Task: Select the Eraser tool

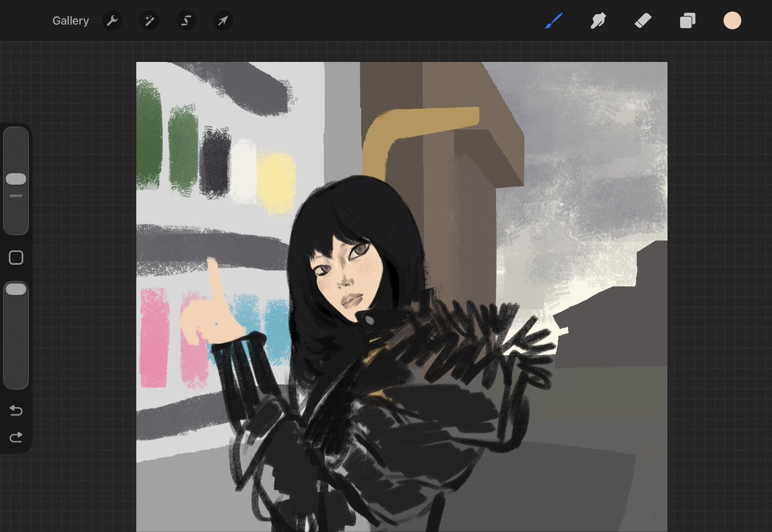Action: tap(643, 21)
